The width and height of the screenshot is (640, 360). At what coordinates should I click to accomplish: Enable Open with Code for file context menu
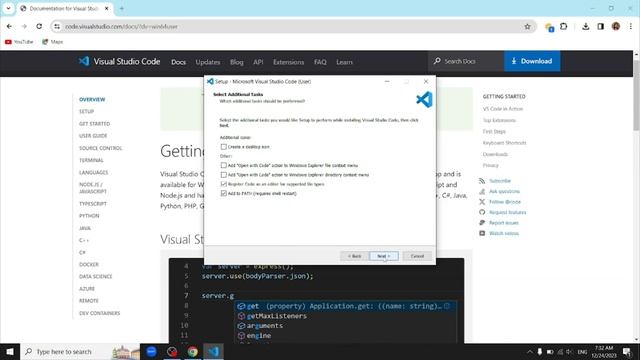click(x=224, y=165)
